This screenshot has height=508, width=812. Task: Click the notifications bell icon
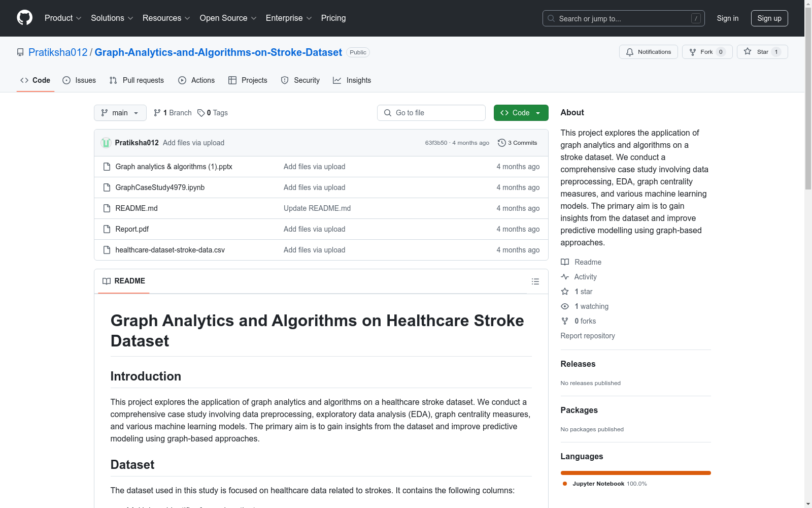tap(630, 52)
